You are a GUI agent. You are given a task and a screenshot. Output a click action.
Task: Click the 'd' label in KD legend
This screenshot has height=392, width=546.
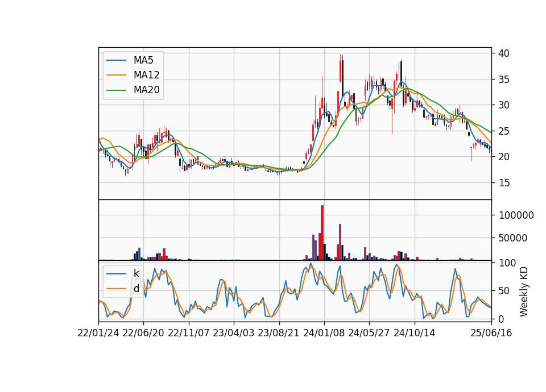click(136, 289)
